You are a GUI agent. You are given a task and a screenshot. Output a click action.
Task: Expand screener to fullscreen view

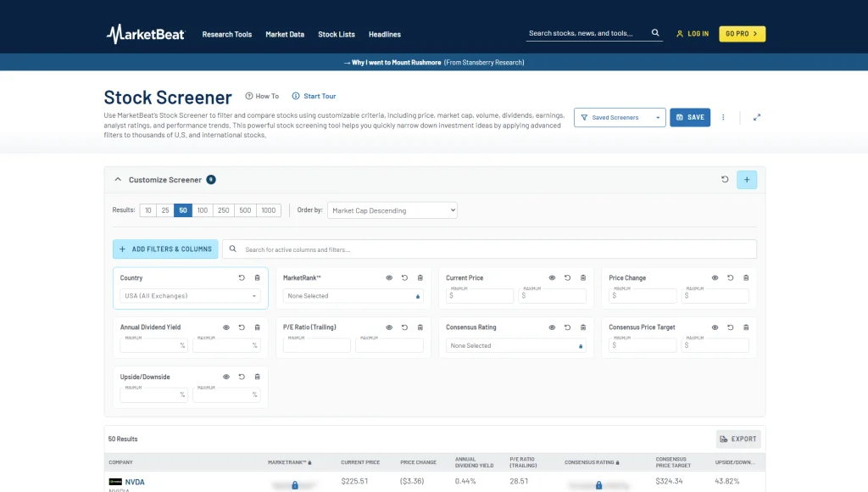(x=757, y=117)
